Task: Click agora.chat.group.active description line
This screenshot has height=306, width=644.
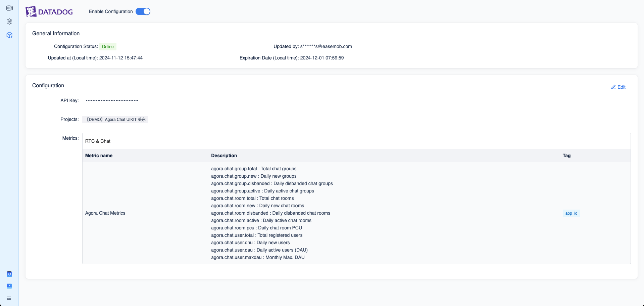Action: pos(262,191)
